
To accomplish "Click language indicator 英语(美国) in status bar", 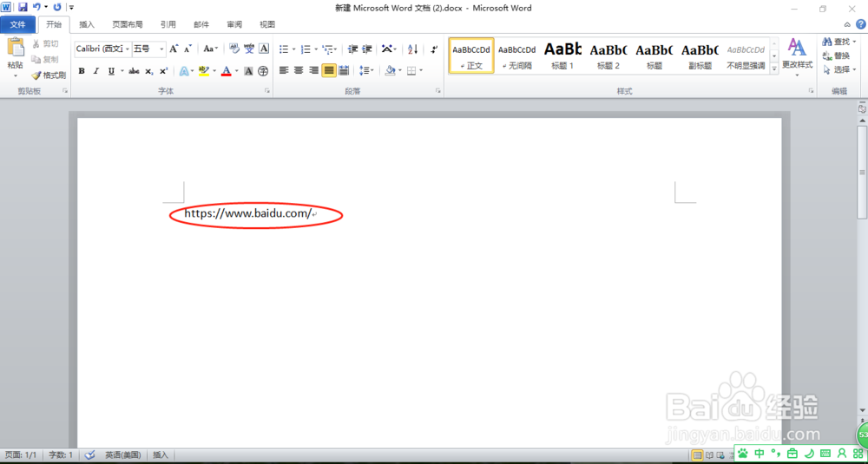I will [x=122, y=454].
